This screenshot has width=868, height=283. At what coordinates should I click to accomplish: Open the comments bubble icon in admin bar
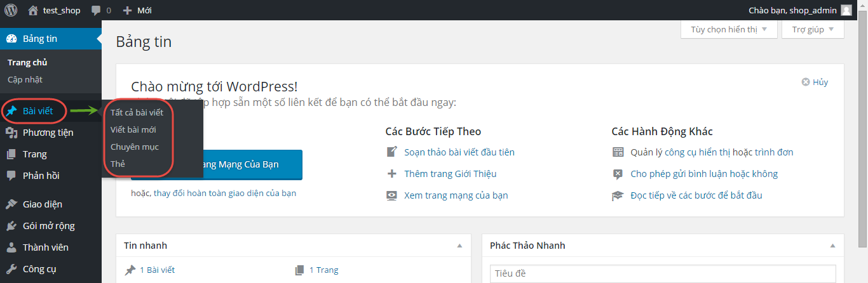96,11
